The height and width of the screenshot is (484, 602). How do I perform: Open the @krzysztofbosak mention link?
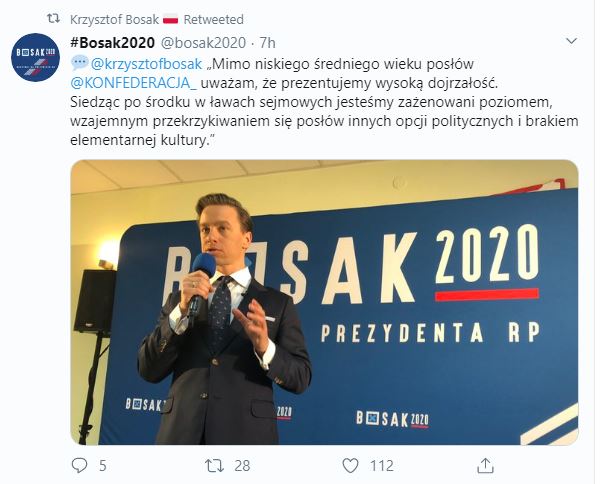pyautogui.click(x=146, y=64)
